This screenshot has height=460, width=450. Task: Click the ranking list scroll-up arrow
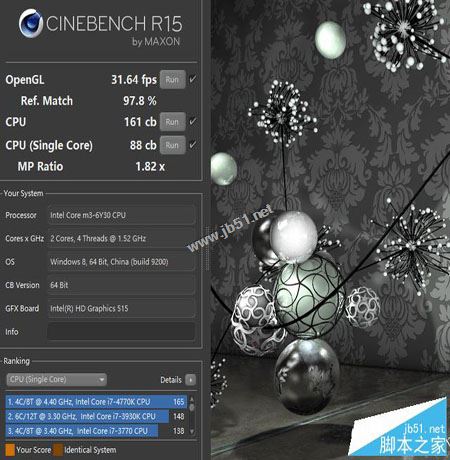pyautogui.click(x=192, y=399)
